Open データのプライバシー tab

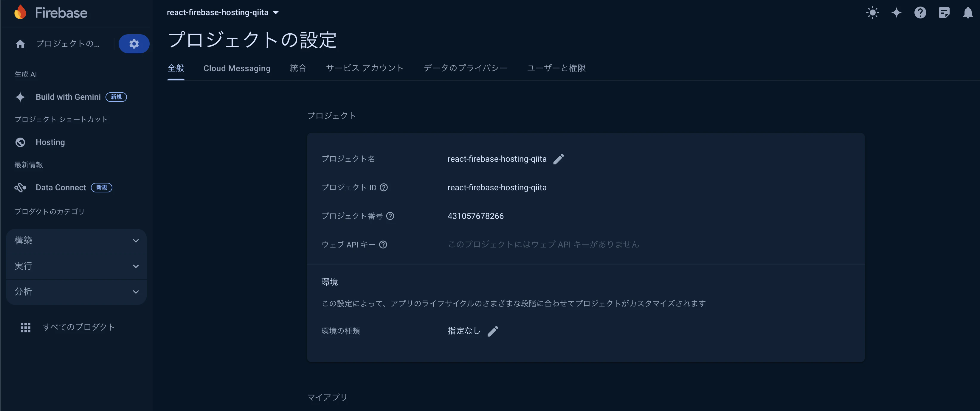click(465, 68)
